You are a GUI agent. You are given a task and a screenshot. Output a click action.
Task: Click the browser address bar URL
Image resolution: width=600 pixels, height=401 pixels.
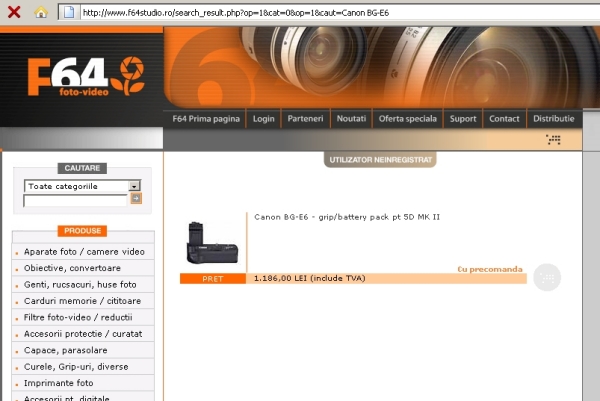[236, 13]
